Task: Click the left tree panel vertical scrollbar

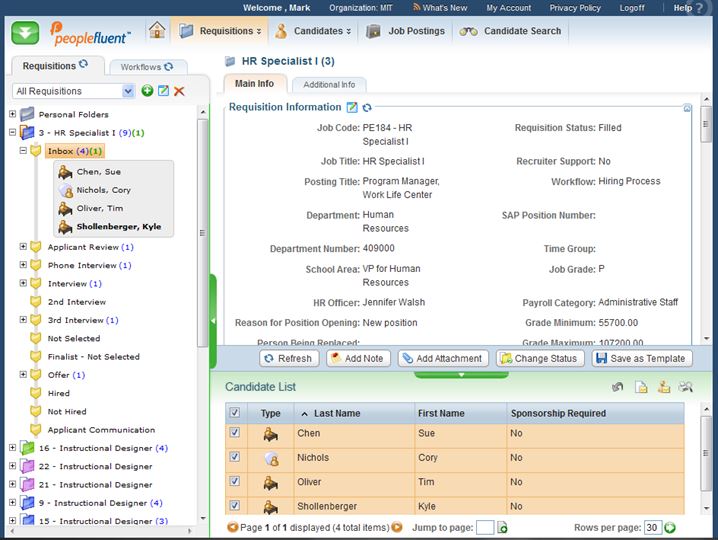Action: [203, 235]
